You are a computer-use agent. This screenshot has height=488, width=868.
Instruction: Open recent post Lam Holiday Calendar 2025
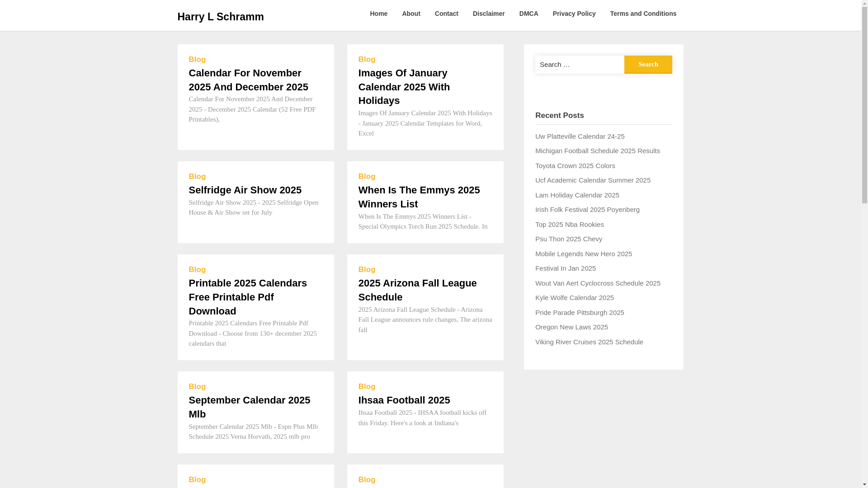click(577, 195)
